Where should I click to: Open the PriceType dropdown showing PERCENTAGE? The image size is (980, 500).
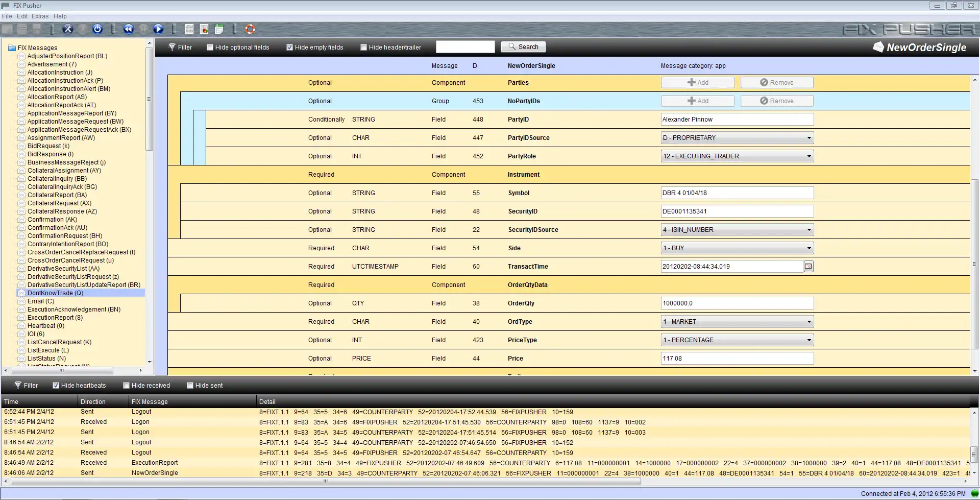click(737, 340)
